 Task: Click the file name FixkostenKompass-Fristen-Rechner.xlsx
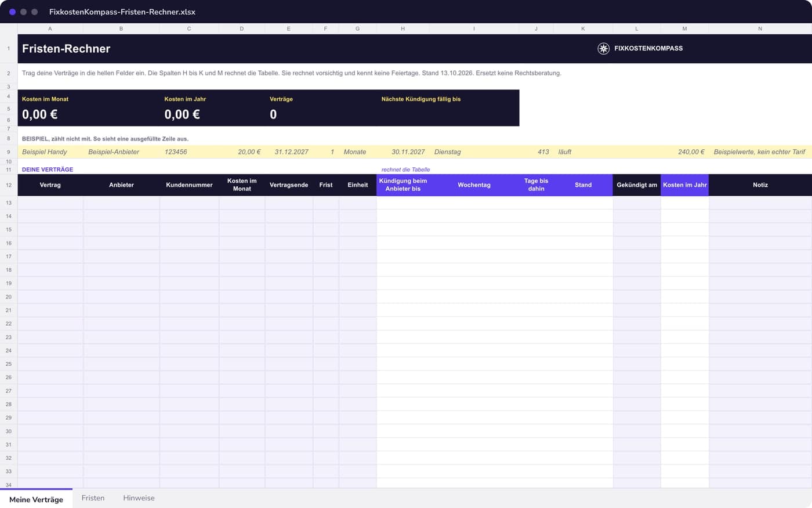[x=122, y=12]
